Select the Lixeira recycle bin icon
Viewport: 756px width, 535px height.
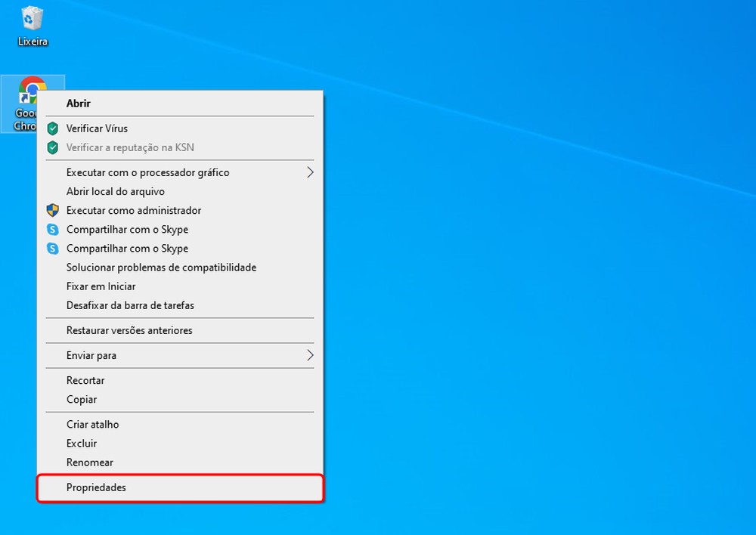click(x=33, y=18)
